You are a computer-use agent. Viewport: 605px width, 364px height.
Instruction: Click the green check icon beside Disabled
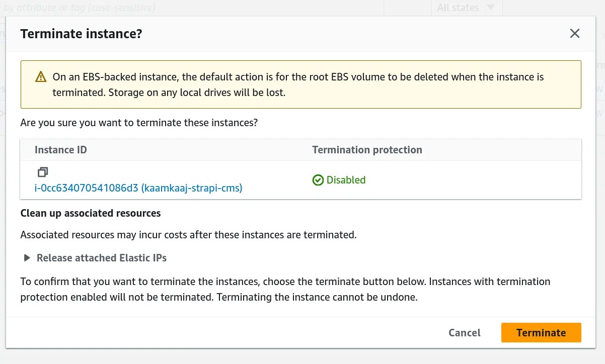pyautogui.click(x=318, y=180)
